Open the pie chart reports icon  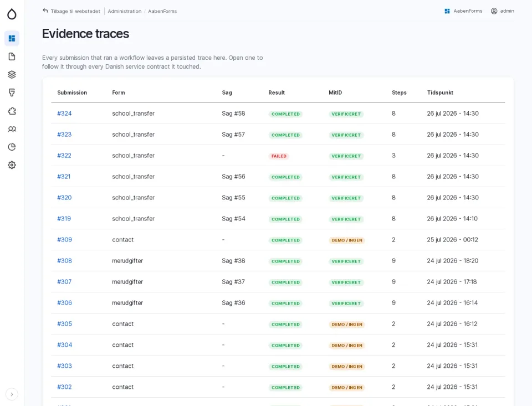point(12,147)
